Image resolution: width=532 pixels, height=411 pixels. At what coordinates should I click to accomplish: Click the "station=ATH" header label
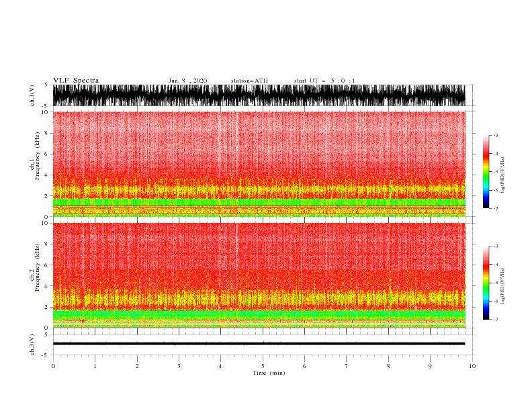click(x=249, y=81)
